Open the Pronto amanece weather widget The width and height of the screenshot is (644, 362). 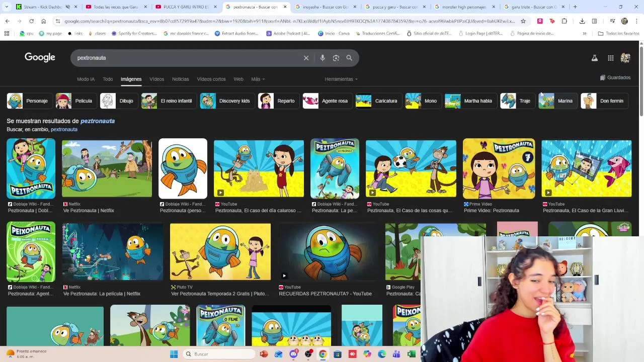pos(26,353)
